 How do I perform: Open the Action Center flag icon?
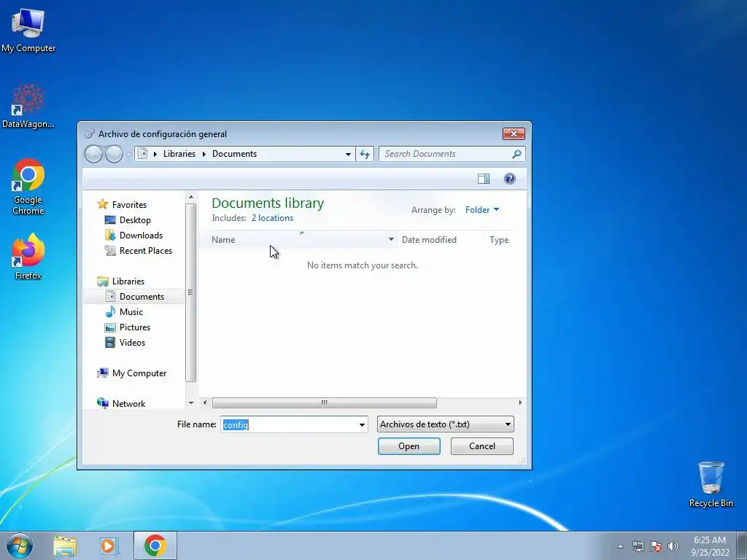(656, 546)
